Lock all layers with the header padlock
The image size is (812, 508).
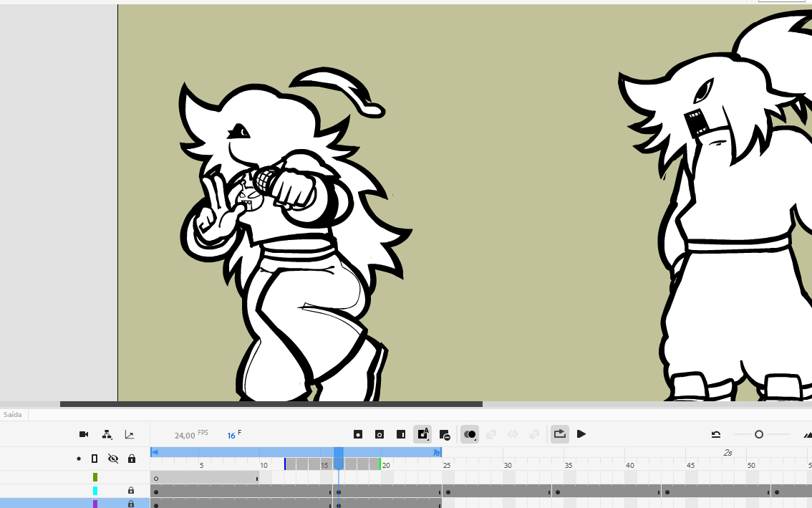point(132,459)
